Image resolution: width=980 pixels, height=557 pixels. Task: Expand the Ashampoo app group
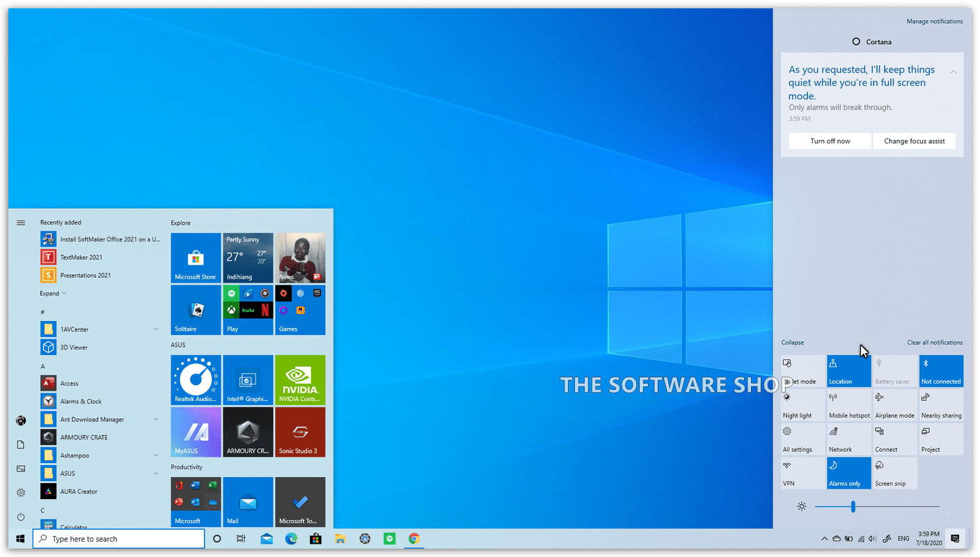(x=155, y=455)
